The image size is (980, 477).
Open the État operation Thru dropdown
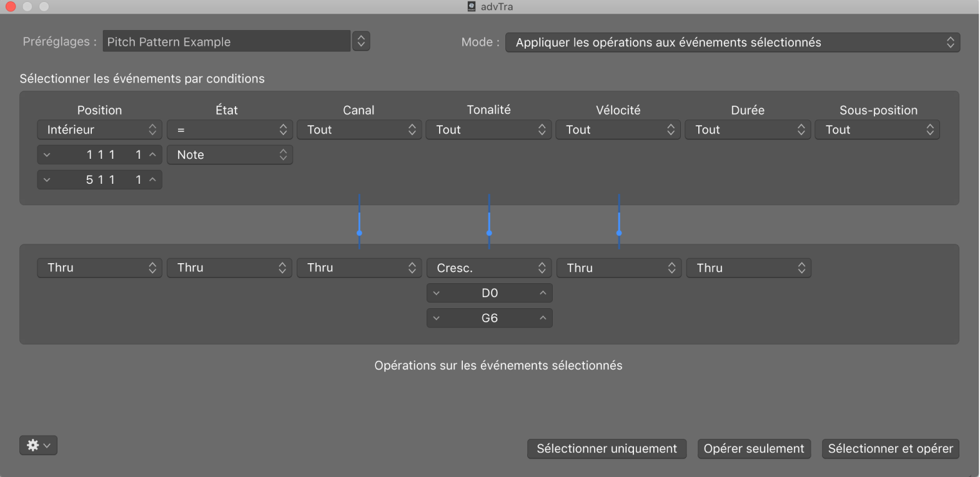pos(229,268)
